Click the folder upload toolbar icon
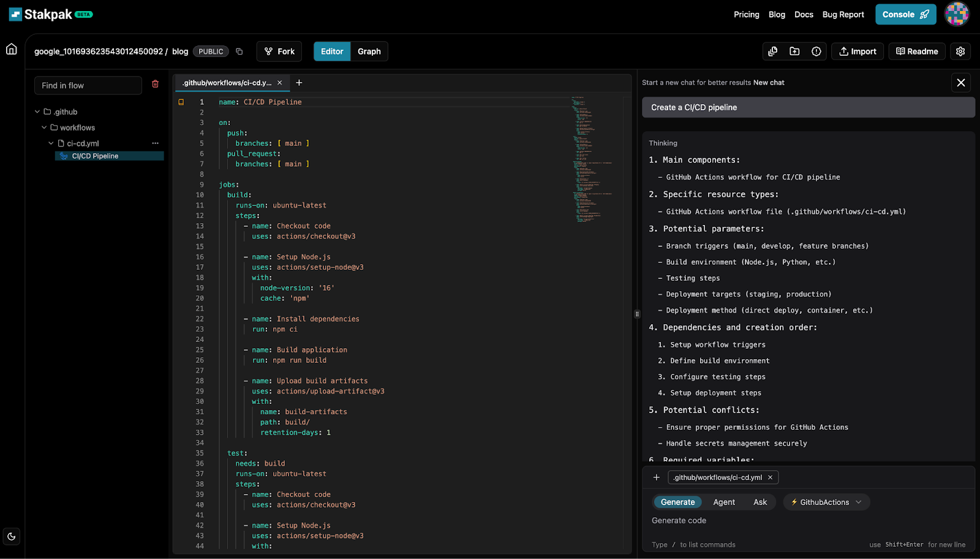 click(x=794, y=51)
